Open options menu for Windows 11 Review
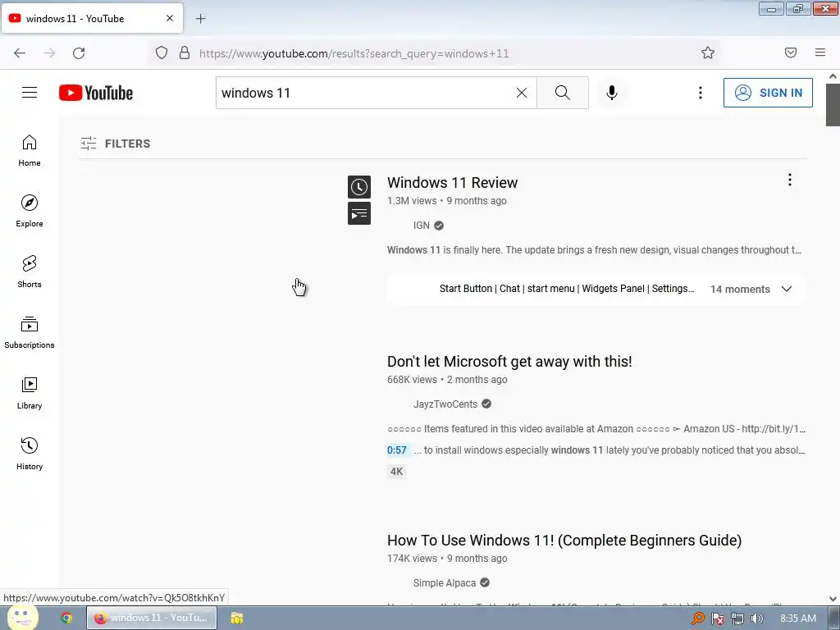Screen dimensions: 840x630 pyautogui.click(x=790, y=180)
